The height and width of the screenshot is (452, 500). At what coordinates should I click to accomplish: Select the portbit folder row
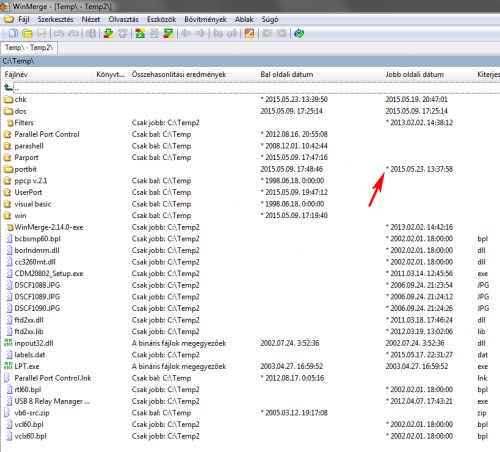tap(250, 169)
